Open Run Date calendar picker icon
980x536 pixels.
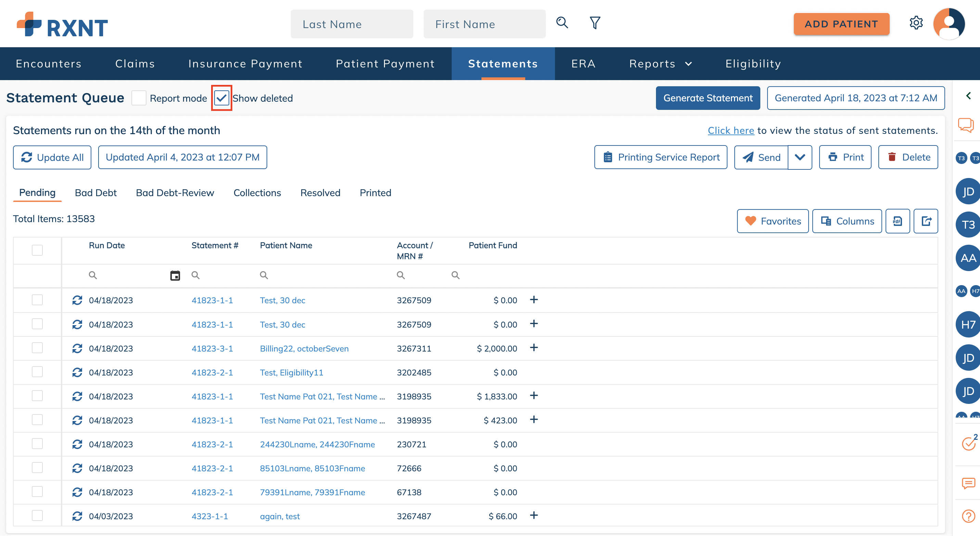175,276
